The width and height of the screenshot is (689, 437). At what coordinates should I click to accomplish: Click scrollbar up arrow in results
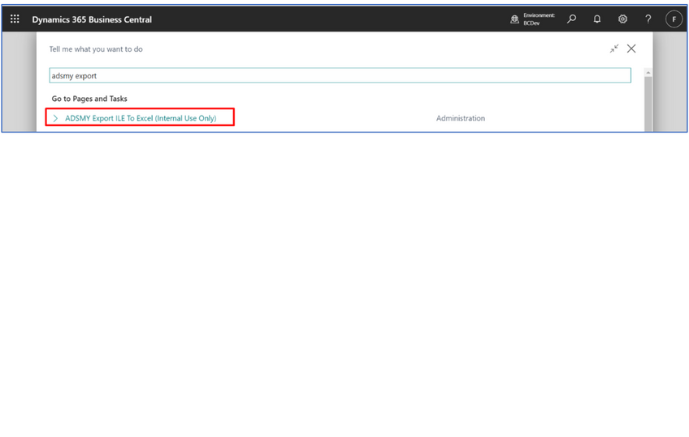[648, 72]
